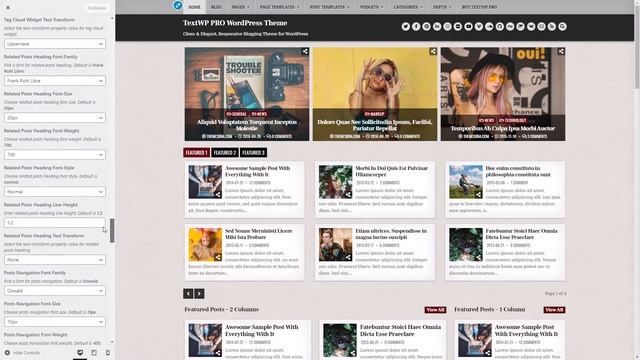Select the FEATURED 3 tab
The image size is (640, 360).
click(253, 153)
